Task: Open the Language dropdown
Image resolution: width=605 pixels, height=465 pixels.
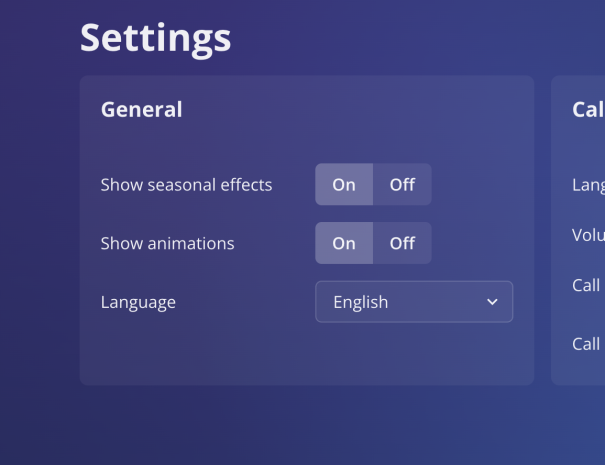Action: pos(414,302)
